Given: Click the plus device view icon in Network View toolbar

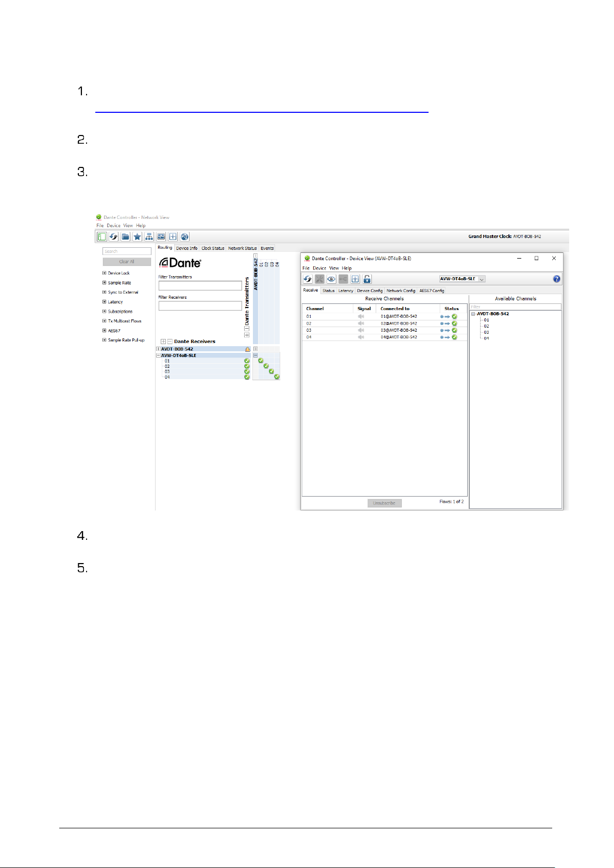Looking at the screenshot, I should coord(173,236).
